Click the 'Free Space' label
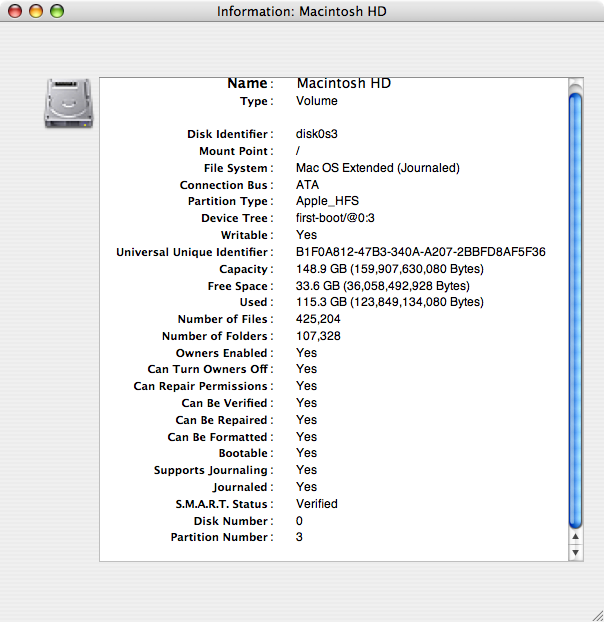The height and width of the screenshot is (622, 604). click(238, 286)
